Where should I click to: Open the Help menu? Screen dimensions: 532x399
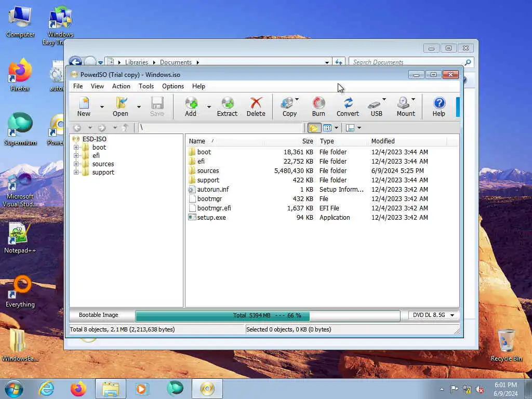(198, 86)
